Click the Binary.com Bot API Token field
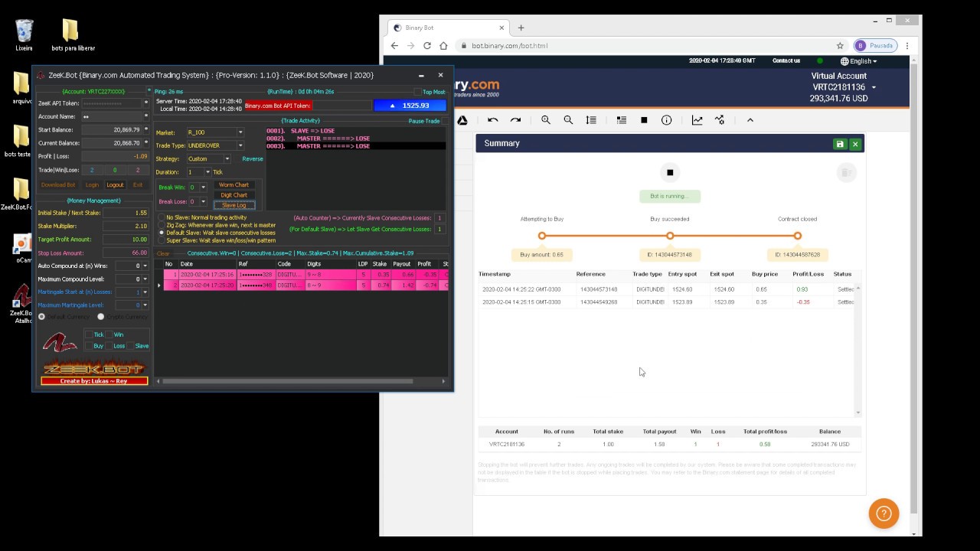 (x=341, y=106)
